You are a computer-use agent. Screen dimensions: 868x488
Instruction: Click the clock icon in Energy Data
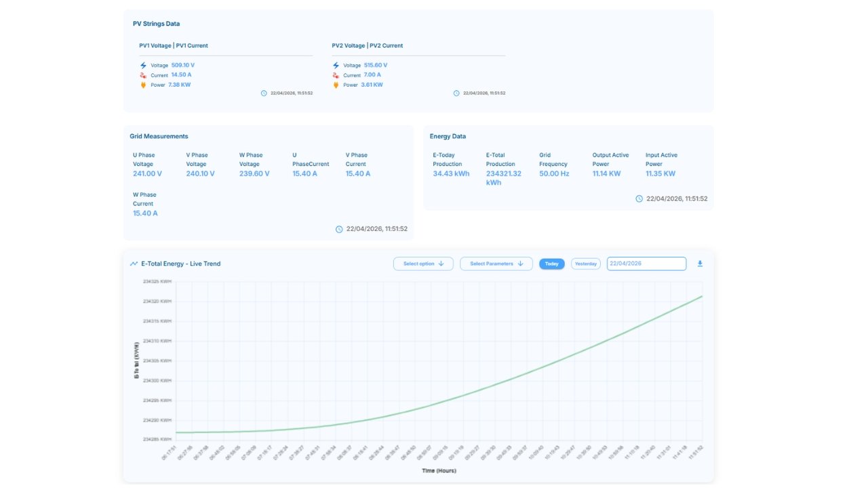(x=639, y=199)
